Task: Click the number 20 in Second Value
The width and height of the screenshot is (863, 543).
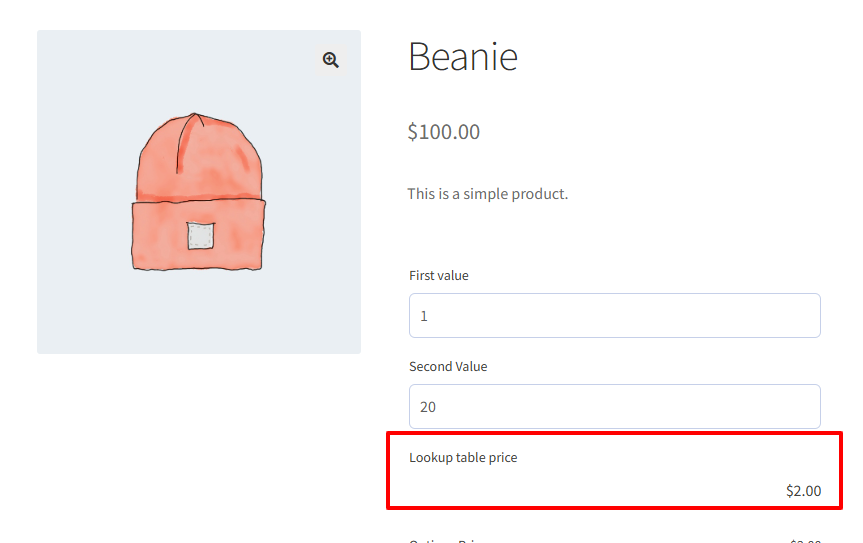Action: (428, 407)
